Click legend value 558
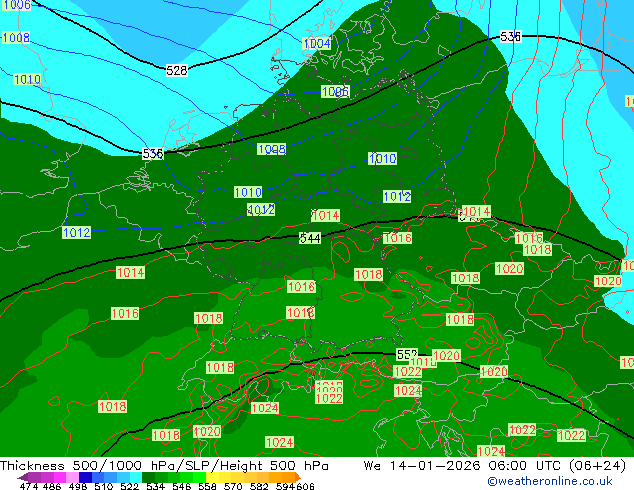The image size is (634, 490). point(207,486)
